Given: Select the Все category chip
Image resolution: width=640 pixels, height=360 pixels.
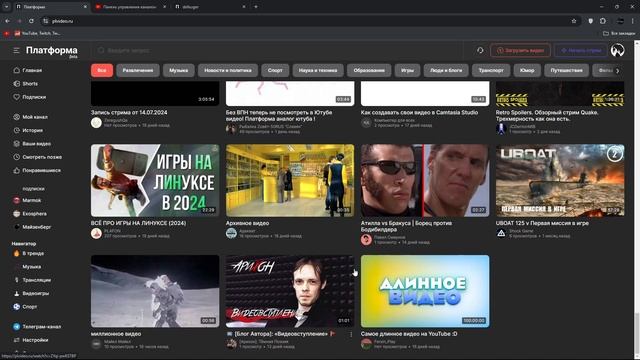Looking at the screenshot, I should (102, 70).
